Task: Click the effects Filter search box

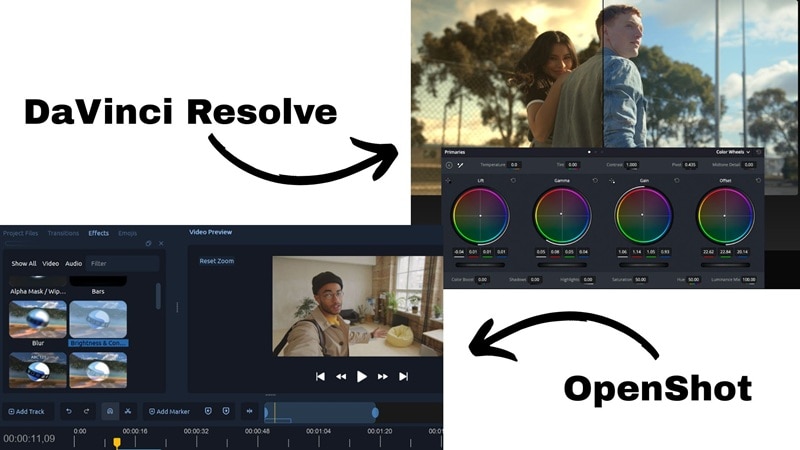Action: pyautogui.click(x=122, y=264)
